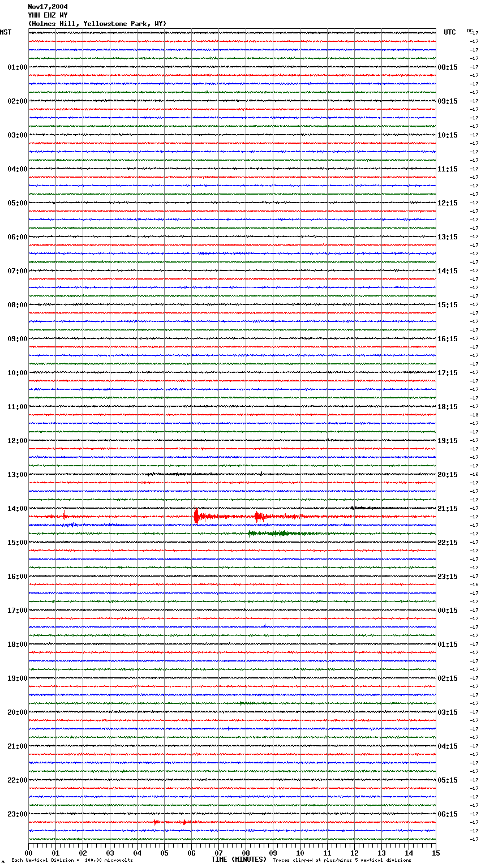
Task: Click the 02:15 UTC time label
Action: pos(448,678)
